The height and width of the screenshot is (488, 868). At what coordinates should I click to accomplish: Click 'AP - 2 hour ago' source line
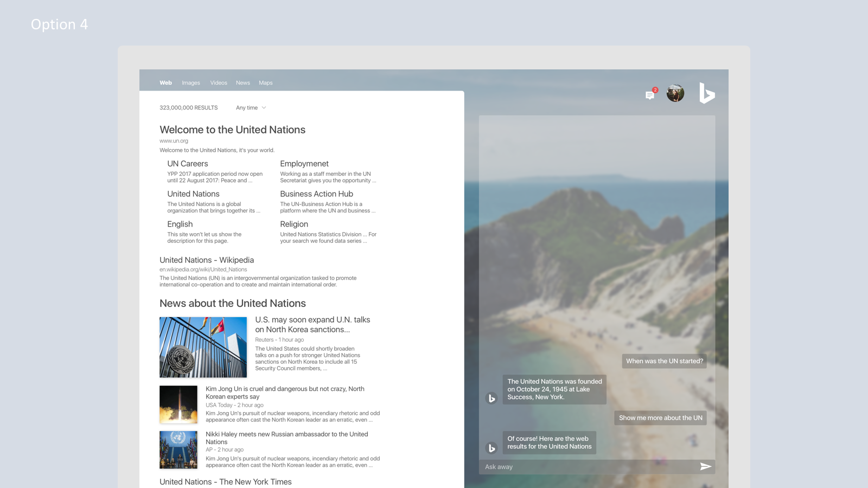click(x=225, y=450)
